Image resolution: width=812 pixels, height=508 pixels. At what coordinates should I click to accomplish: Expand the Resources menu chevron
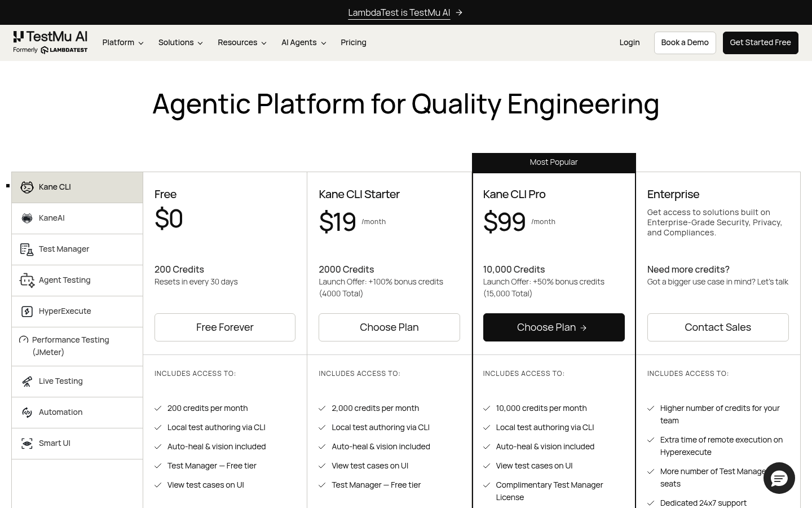[264, 43]
